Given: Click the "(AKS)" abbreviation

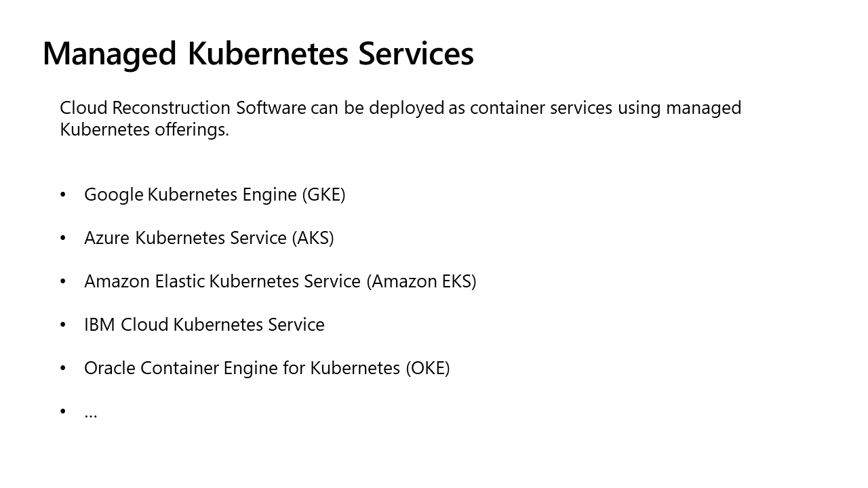Looking at the screenshot, I should [313, 238].
